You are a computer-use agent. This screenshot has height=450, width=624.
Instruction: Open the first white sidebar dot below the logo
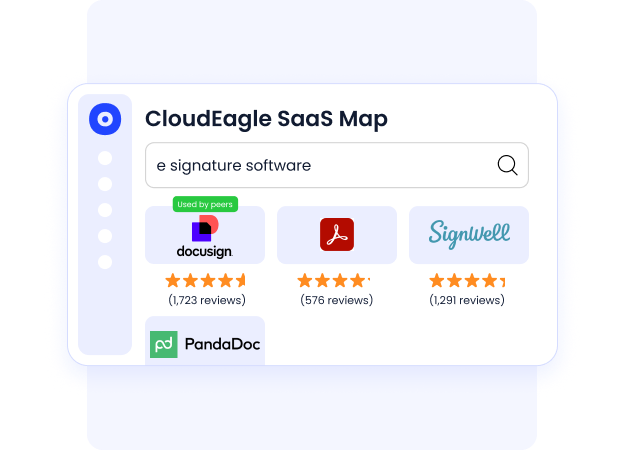105,158
